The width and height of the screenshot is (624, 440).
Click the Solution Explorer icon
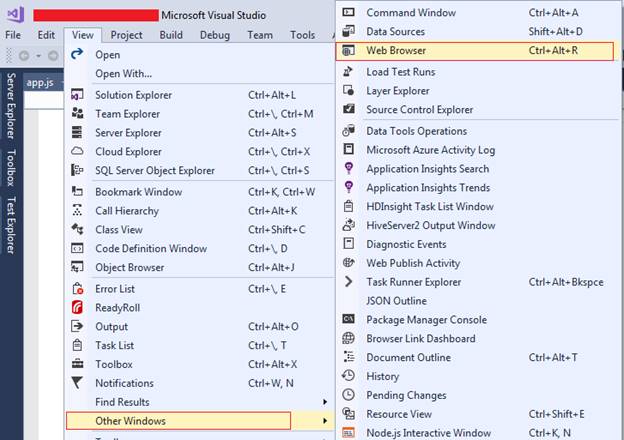(x=77, y=95)
